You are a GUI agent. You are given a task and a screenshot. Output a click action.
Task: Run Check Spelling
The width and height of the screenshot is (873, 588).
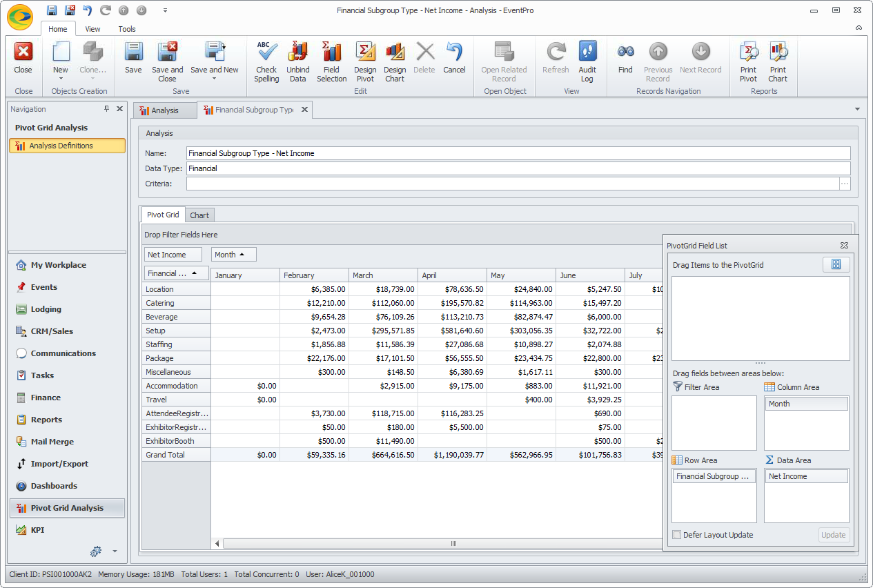266,61
